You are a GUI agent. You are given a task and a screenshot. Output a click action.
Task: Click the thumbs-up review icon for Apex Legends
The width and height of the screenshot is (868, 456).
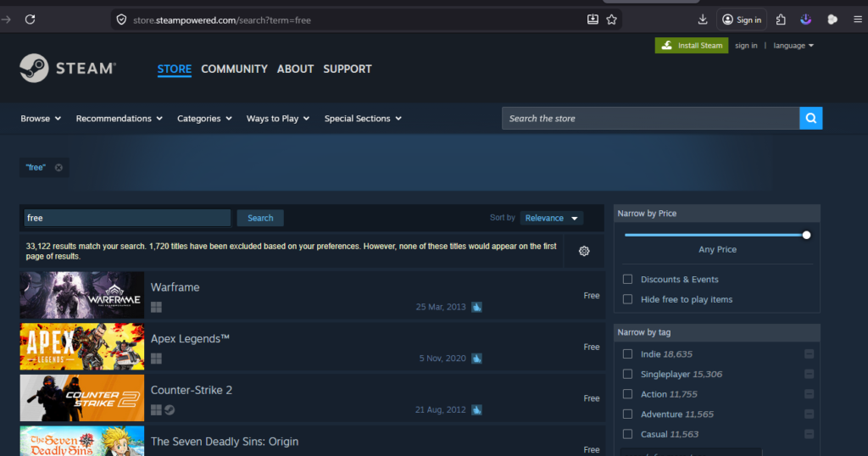(x=476, y=359)
